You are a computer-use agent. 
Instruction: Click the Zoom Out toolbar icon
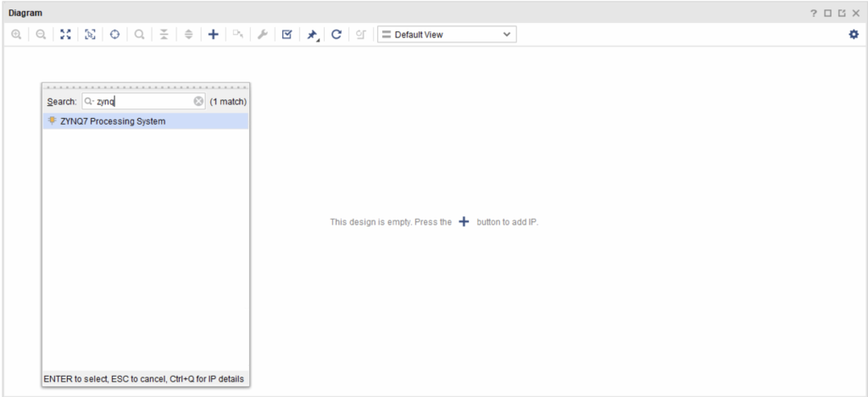(x=40, y=35)
